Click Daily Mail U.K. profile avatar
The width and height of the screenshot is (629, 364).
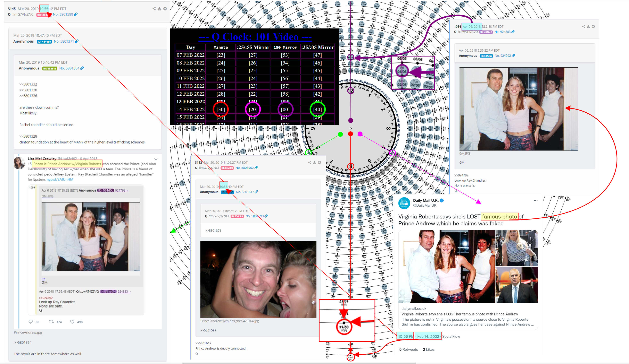tap(404, 203)
